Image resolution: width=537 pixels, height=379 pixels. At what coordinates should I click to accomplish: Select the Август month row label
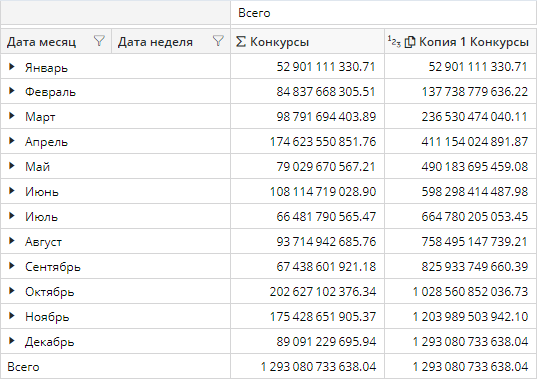pyautogui.click(x=43, y=242)
